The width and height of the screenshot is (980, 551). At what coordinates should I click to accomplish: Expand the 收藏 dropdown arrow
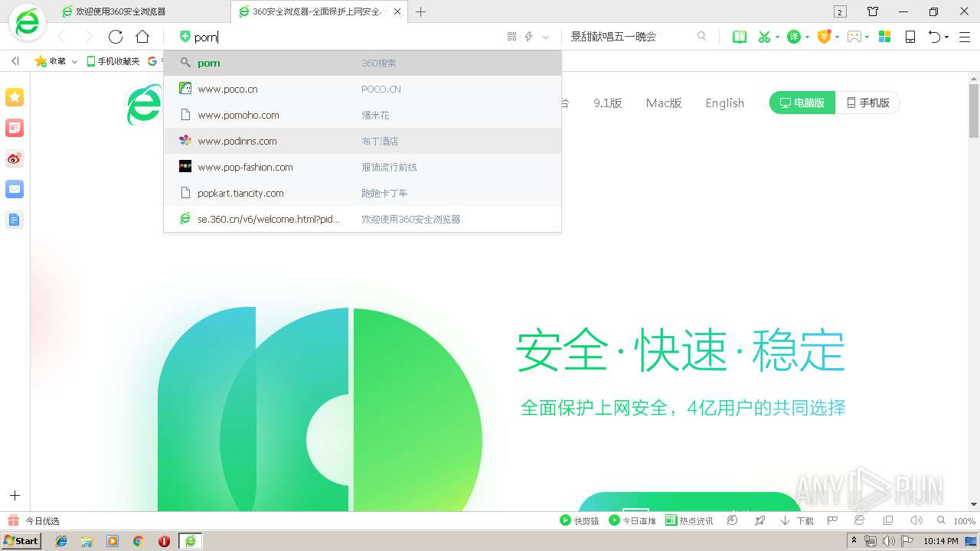[74, 61]
